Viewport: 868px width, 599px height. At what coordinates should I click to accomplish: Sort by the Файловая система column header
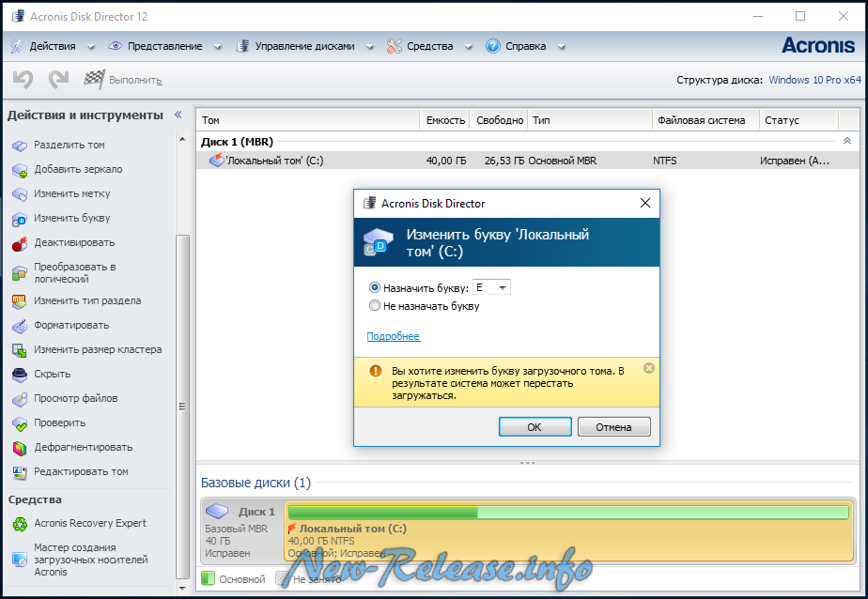tap(705, 120)
